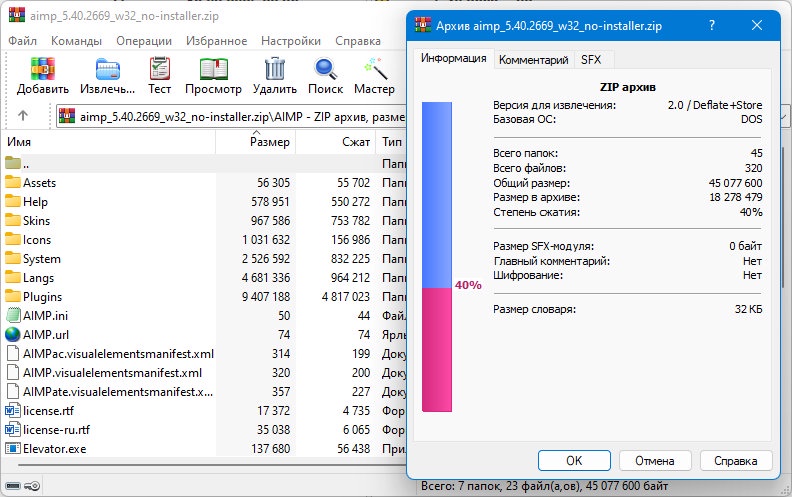Screen dimensions: 792x497
Task: Click the Размер в архиве value 18 278 479
Action: [x=736, y=197]
